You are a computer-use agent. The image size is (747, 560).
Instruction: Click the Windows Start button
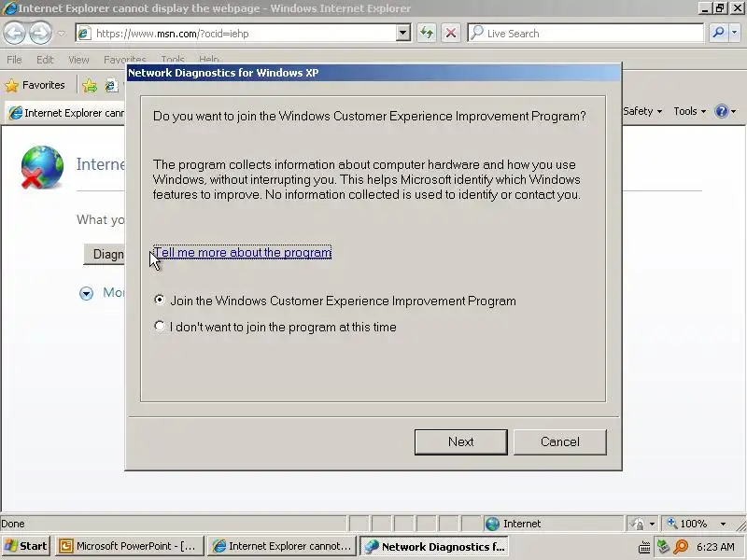[x=26, y=546]
